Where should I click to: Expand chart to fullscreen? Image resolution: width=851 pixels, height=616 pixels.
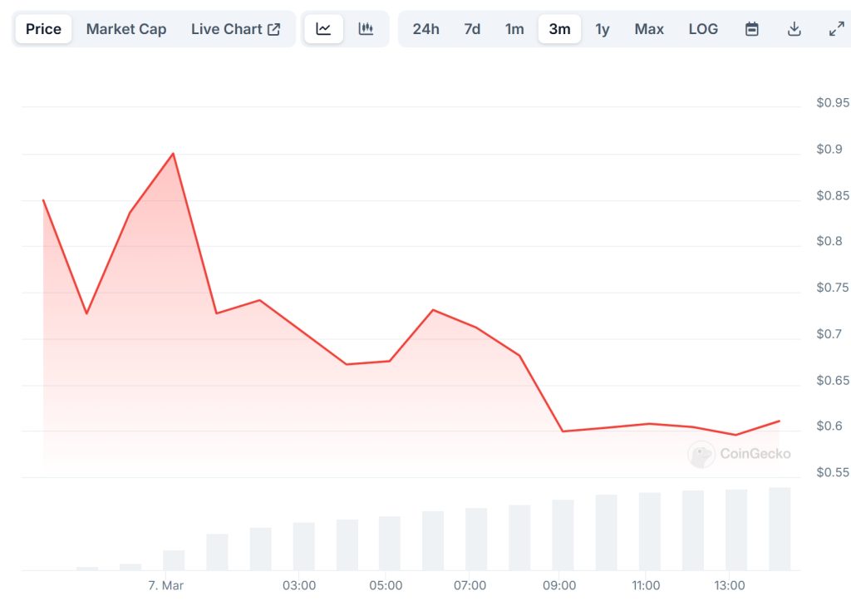836,29
